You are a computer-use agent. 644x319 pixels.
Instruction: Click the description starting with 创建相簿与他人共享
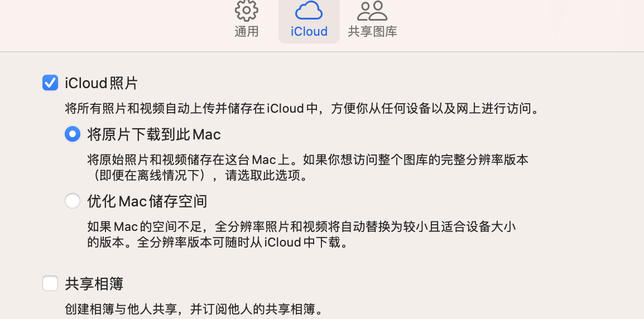(194, 308)
